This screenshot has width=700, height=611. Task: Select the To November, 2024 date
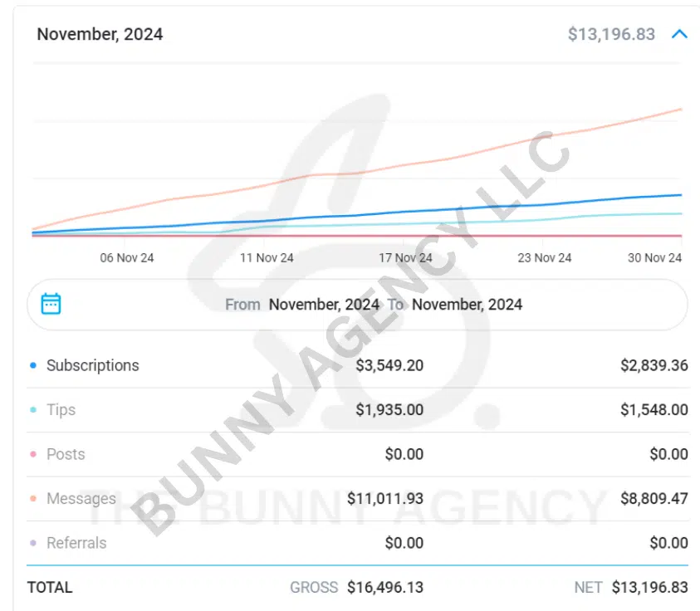pos(467,305)
